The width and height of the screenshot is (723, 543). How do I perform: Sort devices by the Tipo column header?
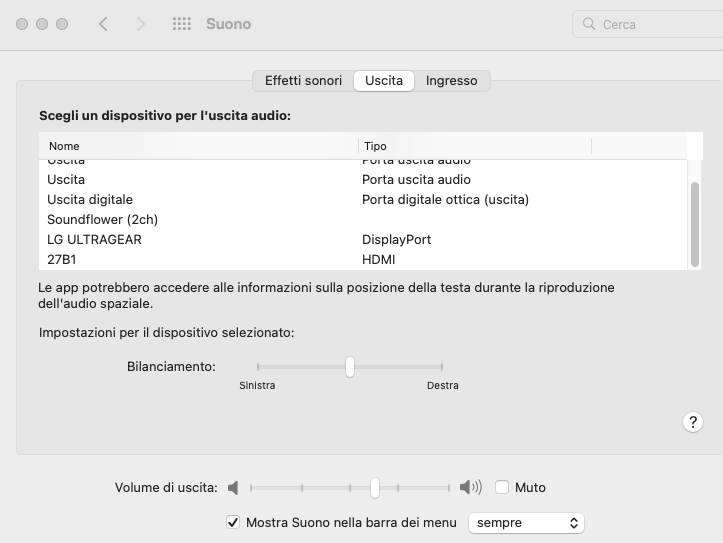[x=475, y=146]
